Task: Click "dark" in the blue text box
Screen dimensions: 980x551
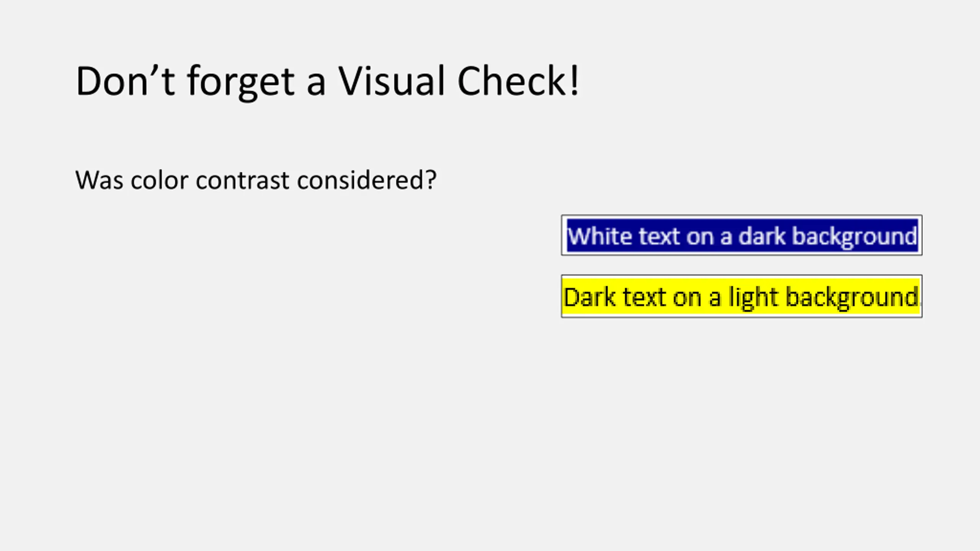Action: [x=762, y=236]
